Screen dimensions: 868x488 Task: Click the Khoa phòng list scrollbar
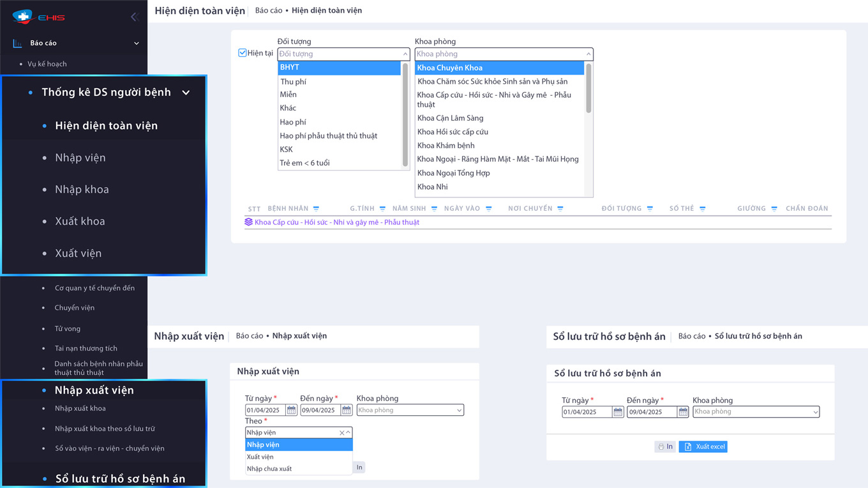point(588,88)
